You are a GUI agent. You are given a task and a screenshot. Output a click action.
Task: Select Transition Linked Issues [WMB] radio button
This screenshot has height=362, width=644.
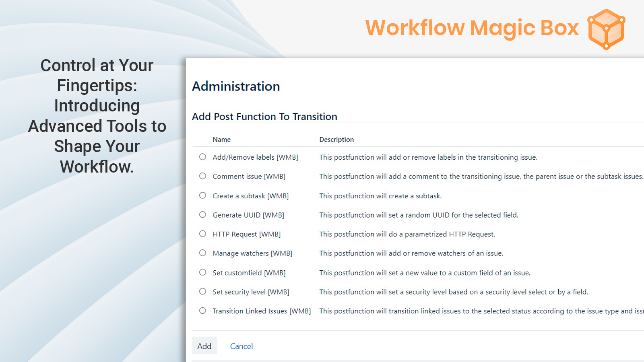(202, 311)
